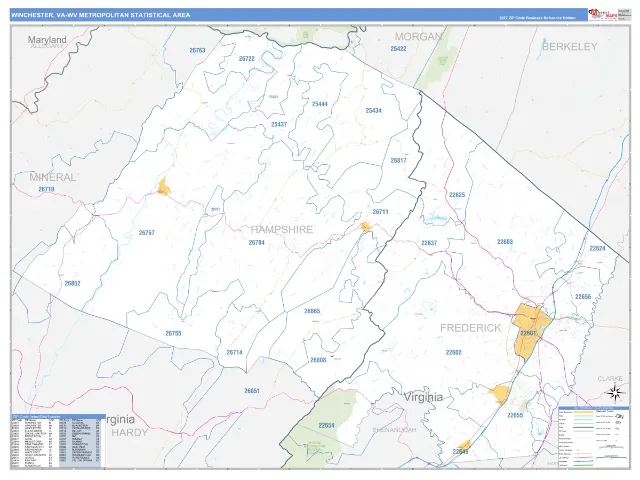Select ZIP code label 26817
The width and height of the screenshot is (640, 480).
[x=399, y=160]
